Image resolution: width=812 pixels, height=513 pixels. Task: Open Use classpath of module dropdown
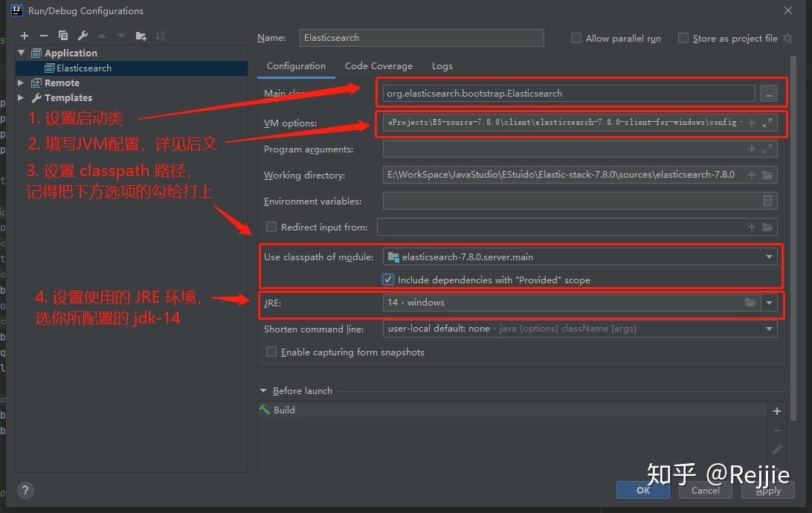769,256
